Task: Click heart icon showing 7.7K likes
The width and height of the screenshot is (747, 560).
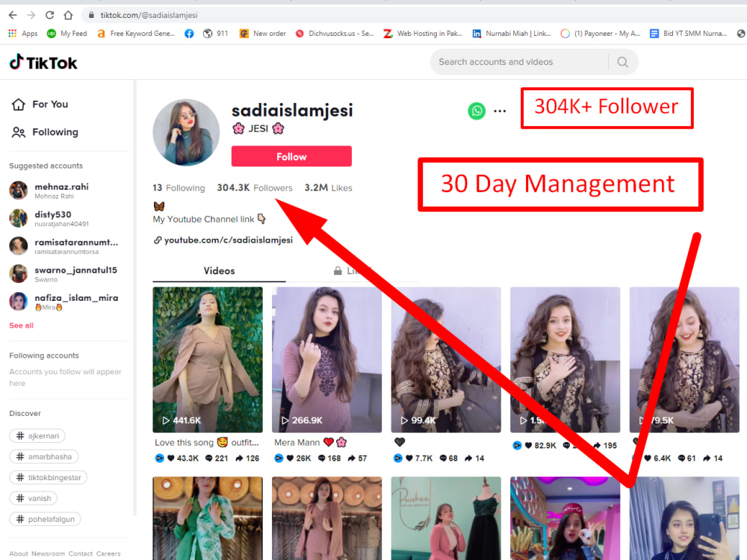Action: [409, 458]
